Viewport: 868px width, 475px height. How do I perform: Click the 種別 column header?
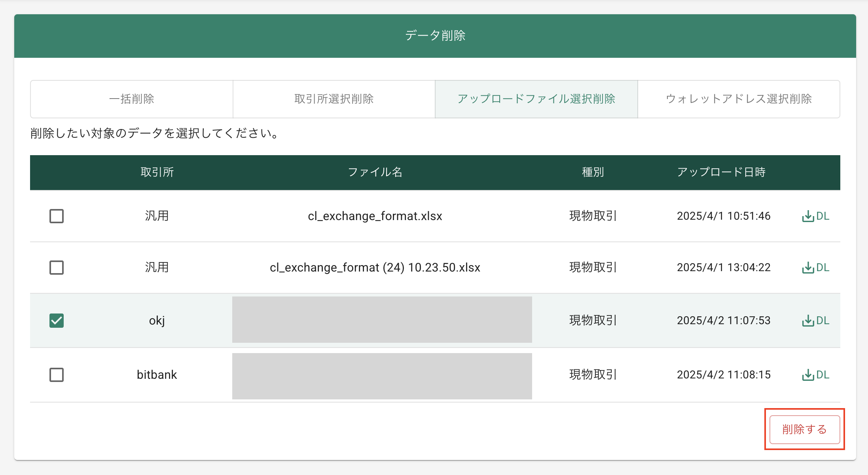[593, 172]
